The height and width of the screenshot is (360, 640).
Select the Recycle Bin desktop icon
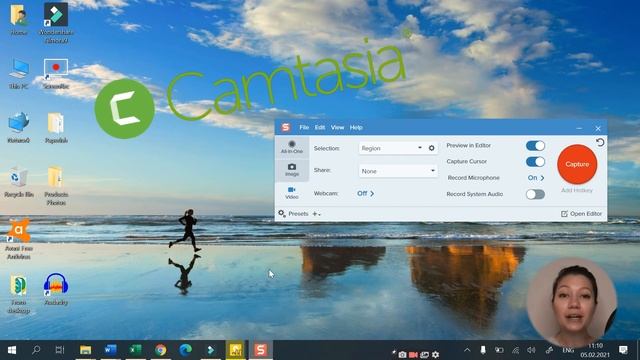coord(18,182)
